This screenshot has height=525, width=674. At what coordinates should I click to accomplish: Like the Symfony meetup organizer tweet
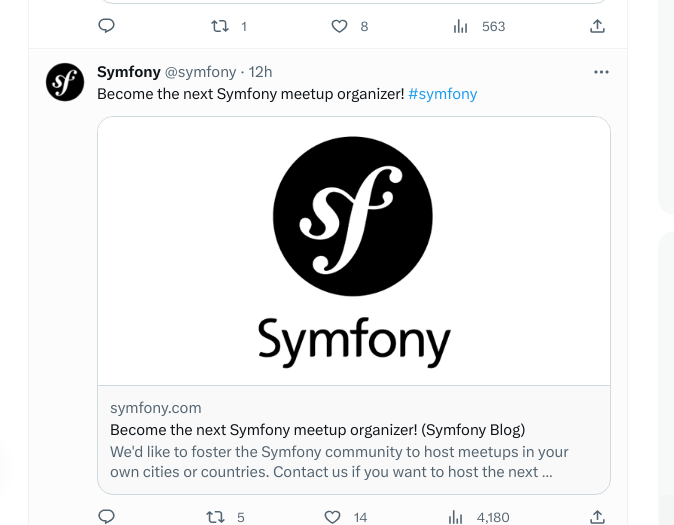[x=333, y=517]
